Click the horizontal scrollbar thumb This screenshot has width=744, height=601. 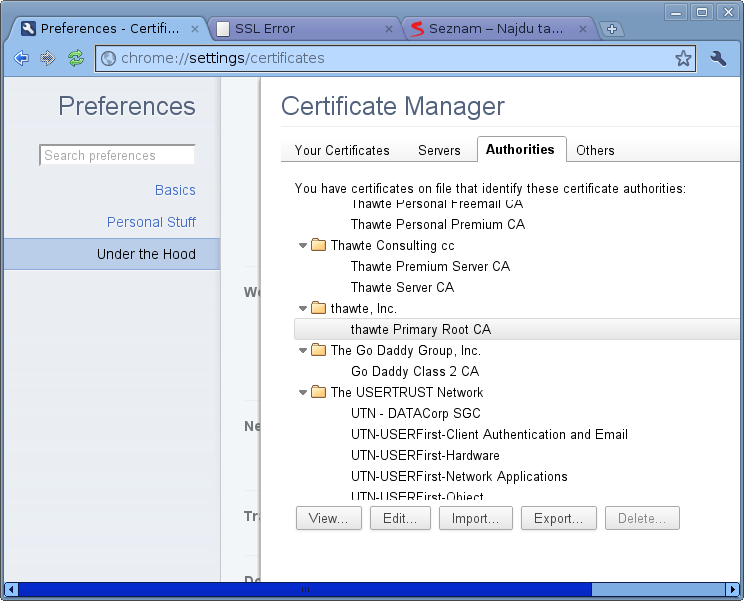[x=305, y=590]
